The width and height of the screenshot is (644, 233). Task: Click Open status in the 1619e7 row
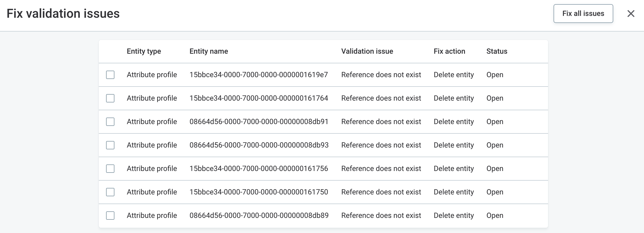pyautogui.click(x=495, y=75)
